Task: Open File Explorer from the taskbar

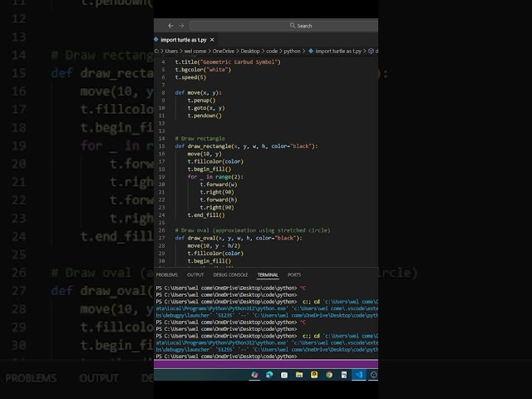Action: (300, 375)
